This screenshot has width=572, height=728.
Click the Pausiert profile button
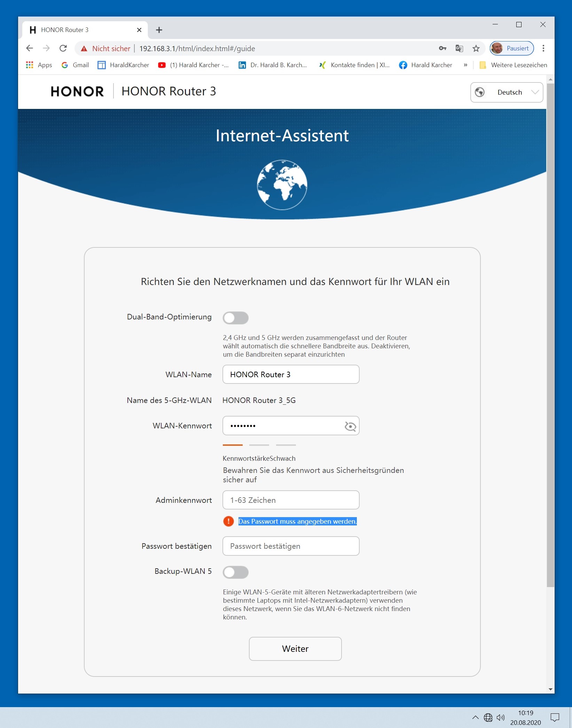coord(512,48)
